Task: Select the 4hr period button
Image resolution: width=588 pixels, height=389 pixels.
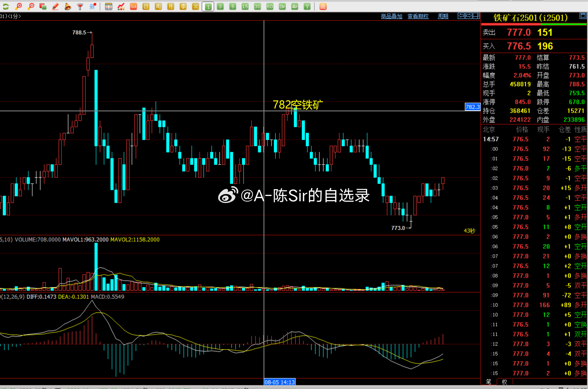Action: 295,7
